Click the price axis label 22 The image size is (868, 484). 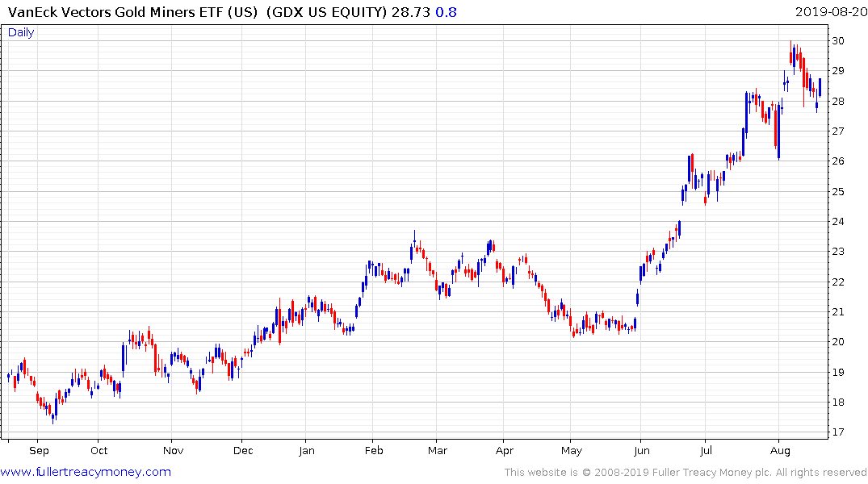837,282
